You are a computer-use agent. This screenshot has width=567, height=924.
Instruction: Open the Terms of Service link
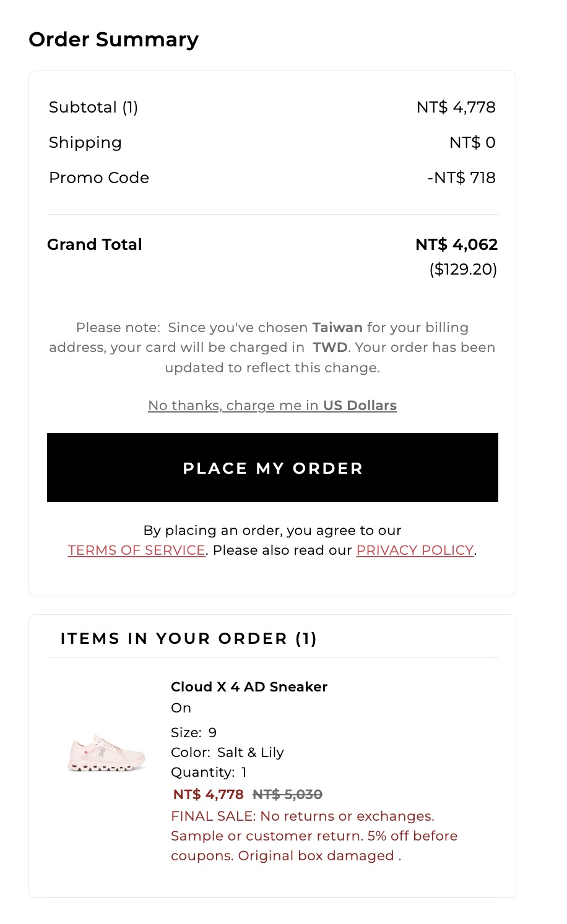click(136, 550)
